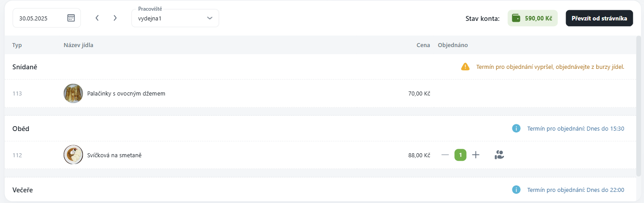
Task: Decrease Svíčková na smetaně quantity
Action: [445, 155]
